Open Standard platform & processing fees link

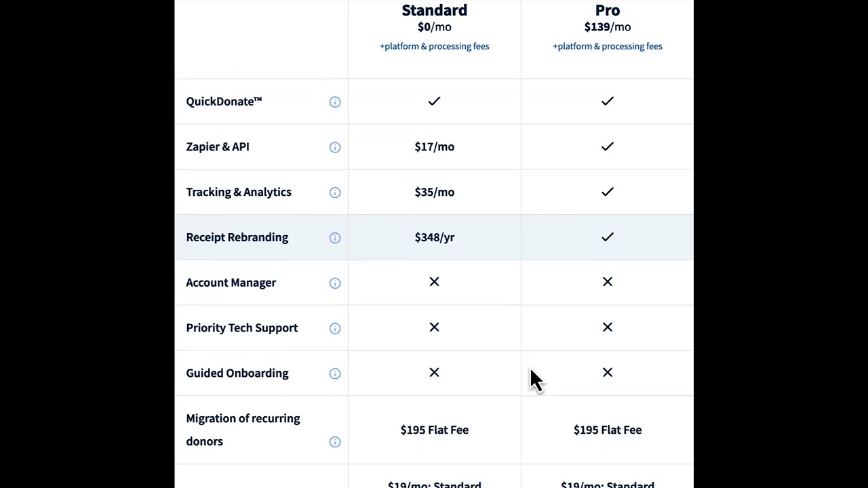click(x=434, y=46)
